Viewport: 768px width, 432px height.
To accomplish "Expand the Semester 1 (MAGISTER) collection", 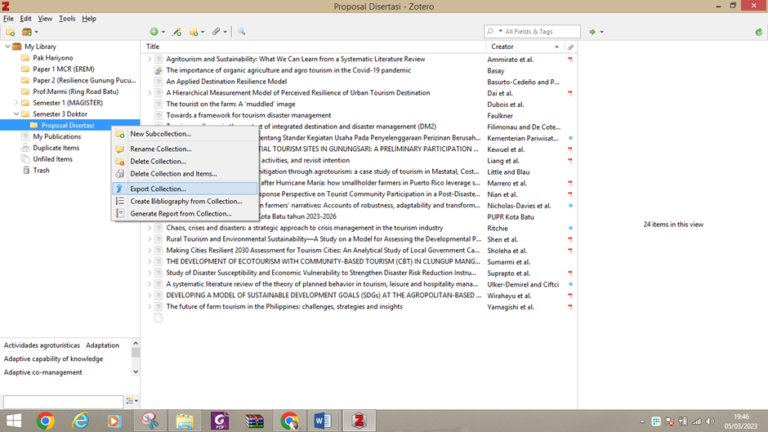I will point(17,103).
